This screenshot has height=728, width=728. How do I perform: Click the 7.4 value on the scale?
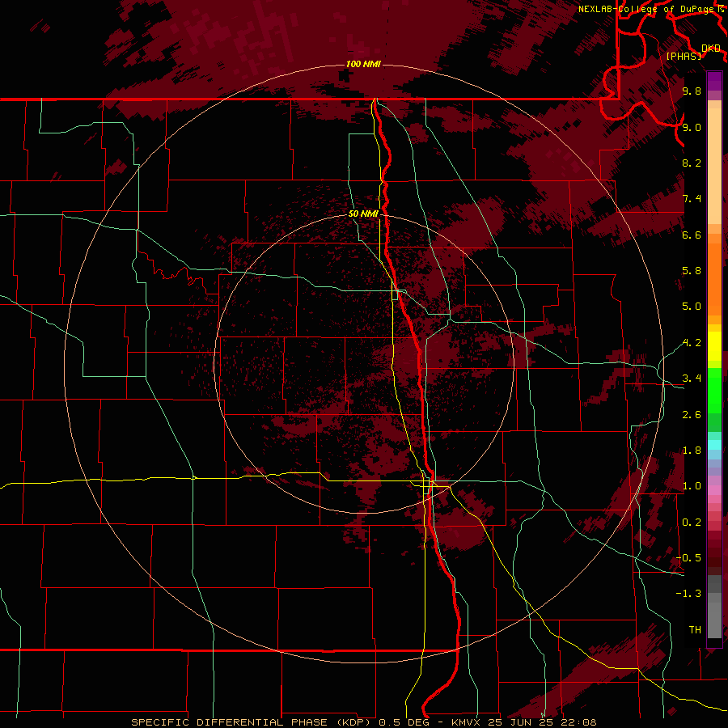click(x=692, y=199)
